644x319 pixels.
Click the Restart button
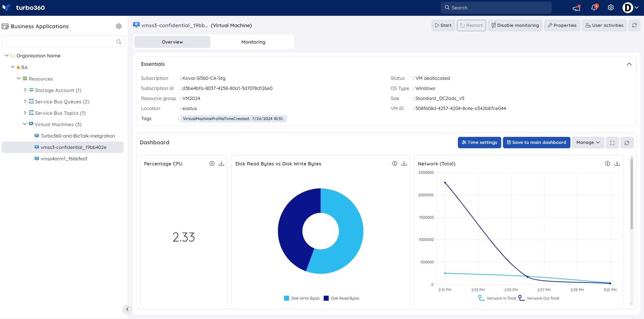point(471,25)
